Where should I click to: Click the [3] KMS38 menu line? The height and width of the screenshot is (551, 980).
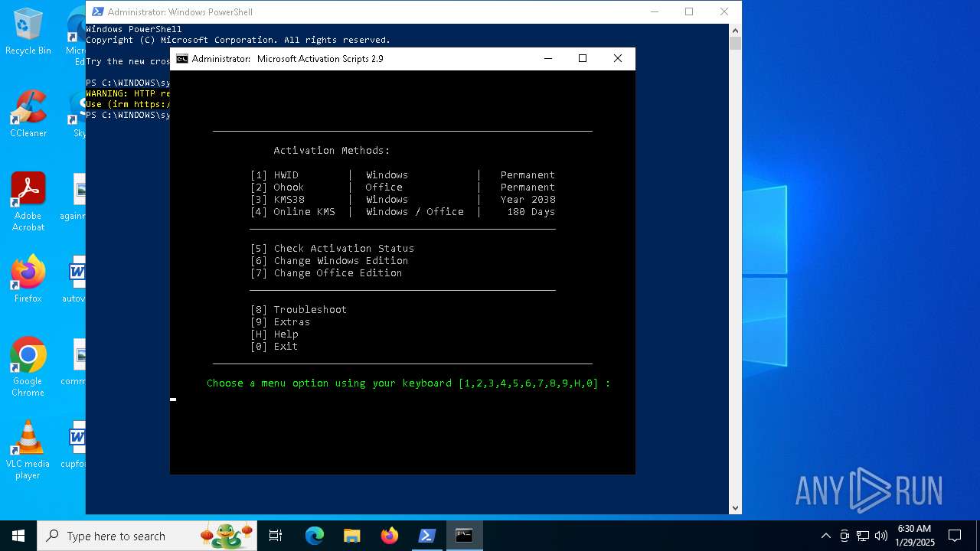tap(403, 200)
